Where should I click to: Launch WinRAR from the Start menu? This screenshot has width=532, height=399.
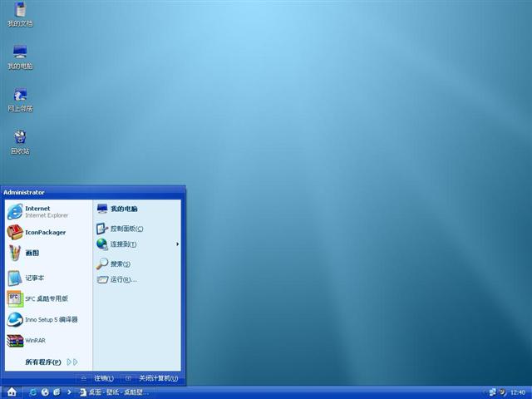(48, 341)
